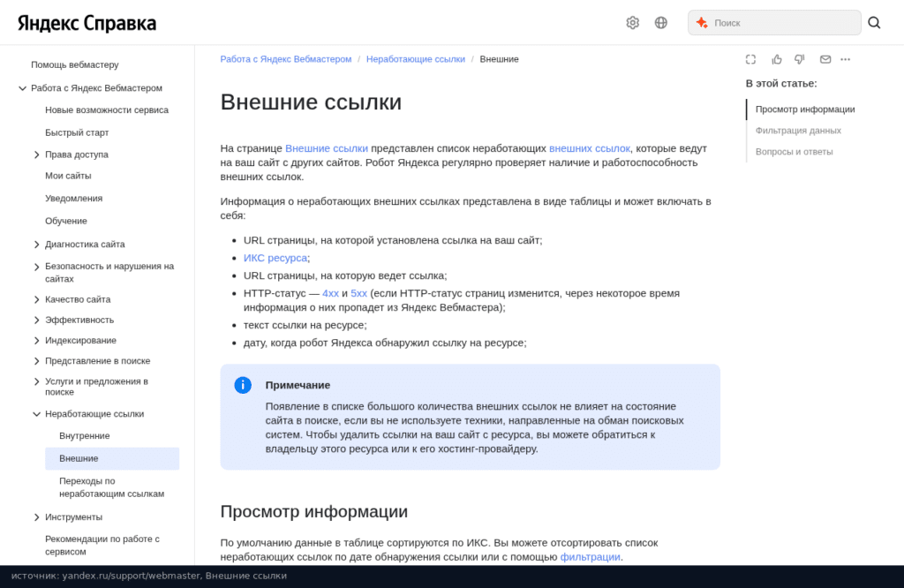Follow the внешних ссылок link
904x588 pixels.
(589, 148)
